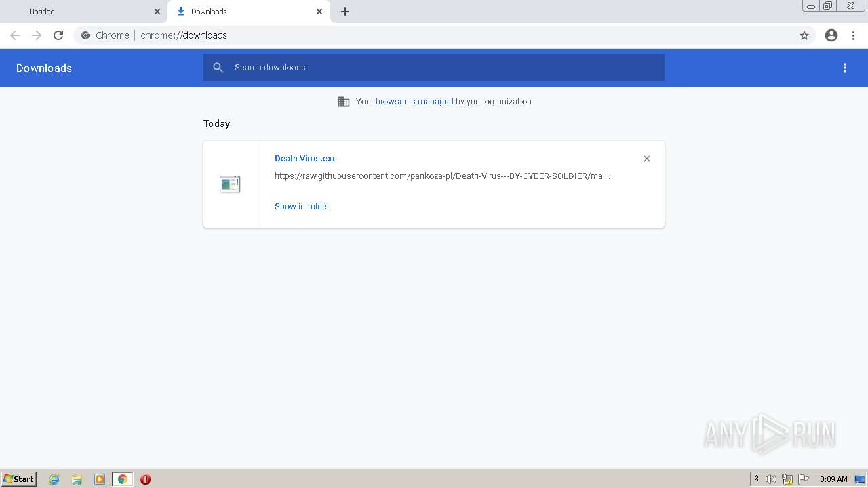Open a new tab with plus button
This screenshot has width=868, height=488.
[345, 12]
